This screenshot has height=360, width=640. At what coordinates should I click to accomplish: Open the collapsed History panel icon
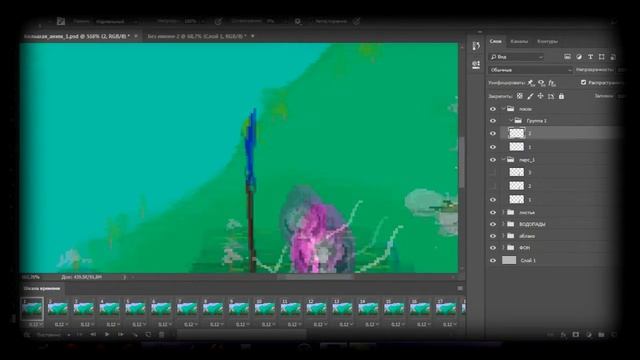476,46
